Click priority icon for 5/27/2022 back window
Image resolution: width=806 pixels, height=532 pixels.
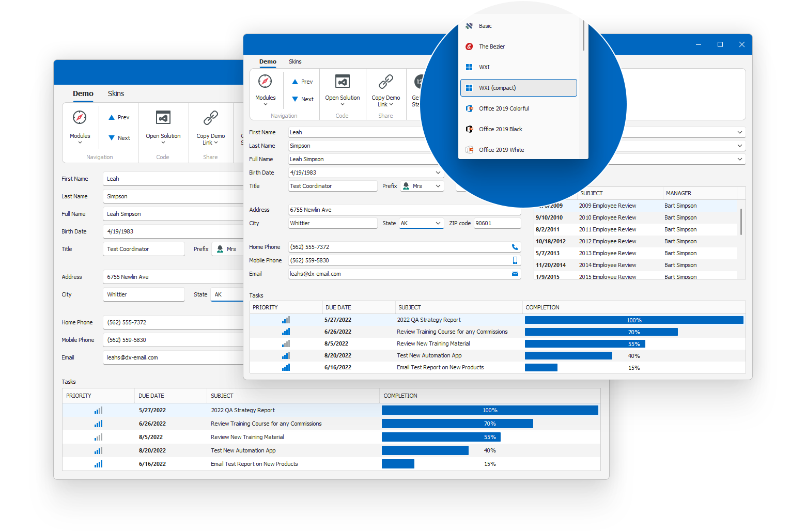point(98,410)
